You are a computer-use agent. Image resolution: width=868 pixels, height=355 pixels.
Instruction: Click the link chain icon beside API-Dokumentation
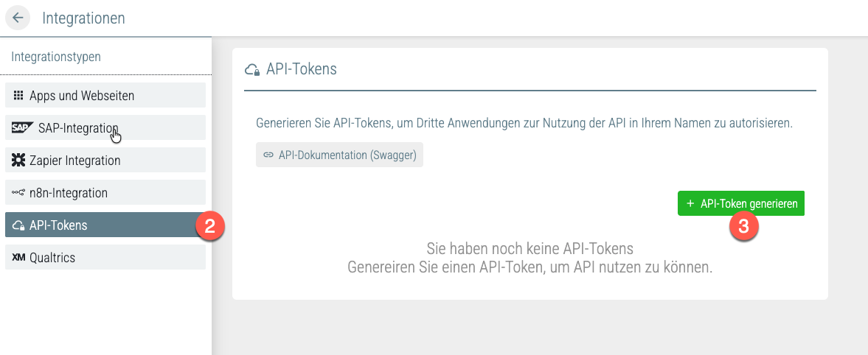click(268, 155)
